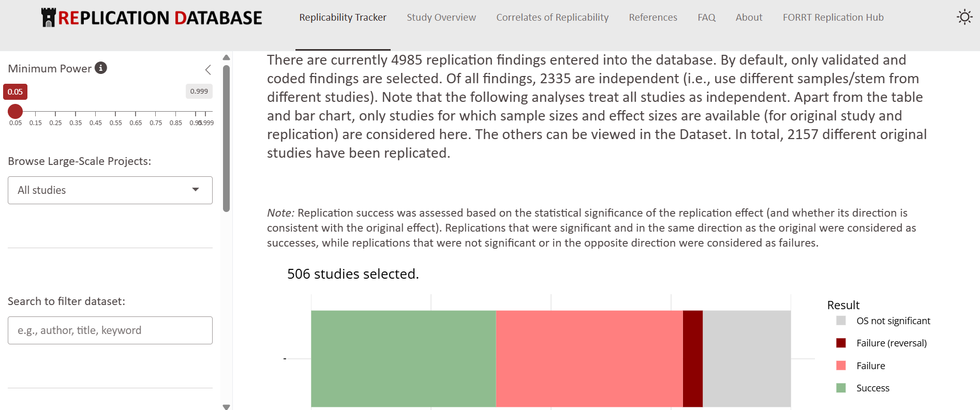Collapse the filter sidebar via the chevron
Screen dimensions: 980x410
pyautogui.click(x=208, y=69)
